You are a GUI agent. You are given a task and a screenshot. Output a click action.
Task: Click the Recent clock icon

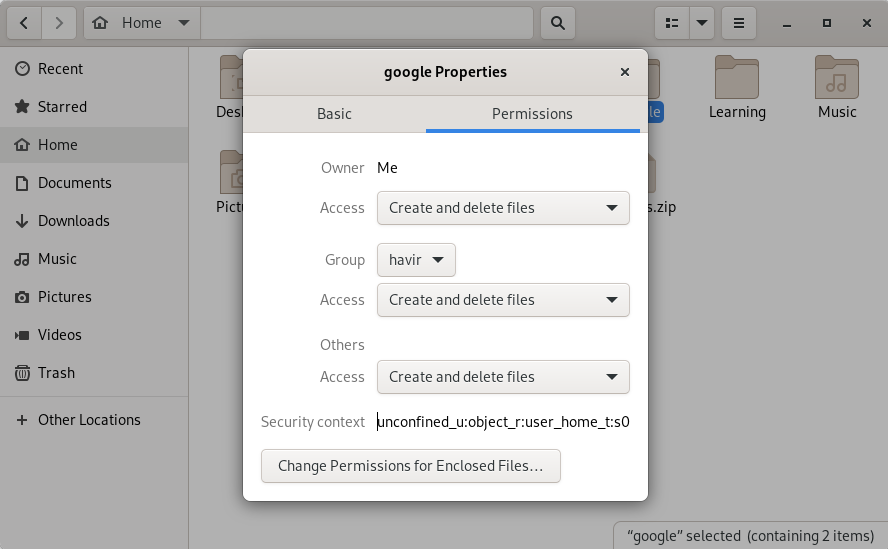tap(22, 69)
